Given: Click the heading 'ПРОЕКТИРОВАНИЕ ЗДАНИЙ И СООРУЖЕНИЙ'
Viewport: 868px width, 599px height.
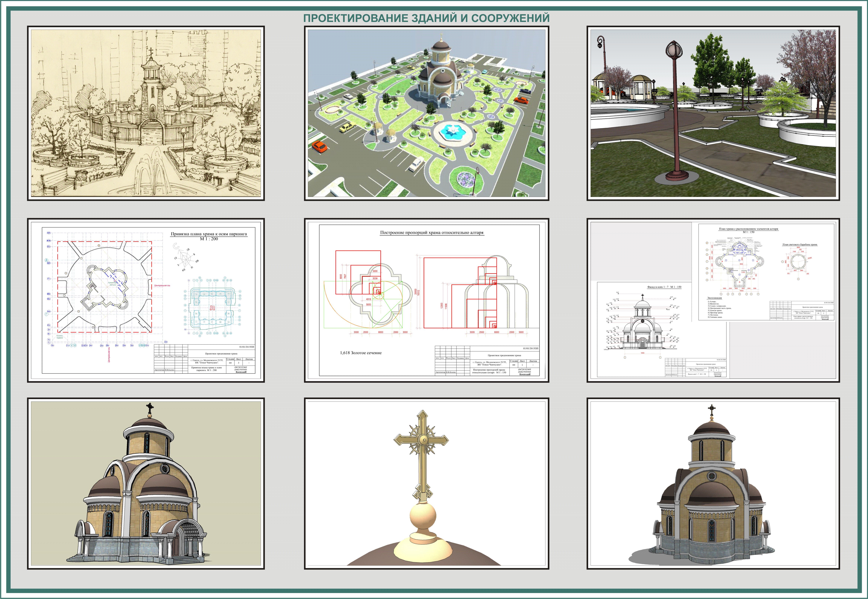Looking at the screenshot, I should coord(426,18).
